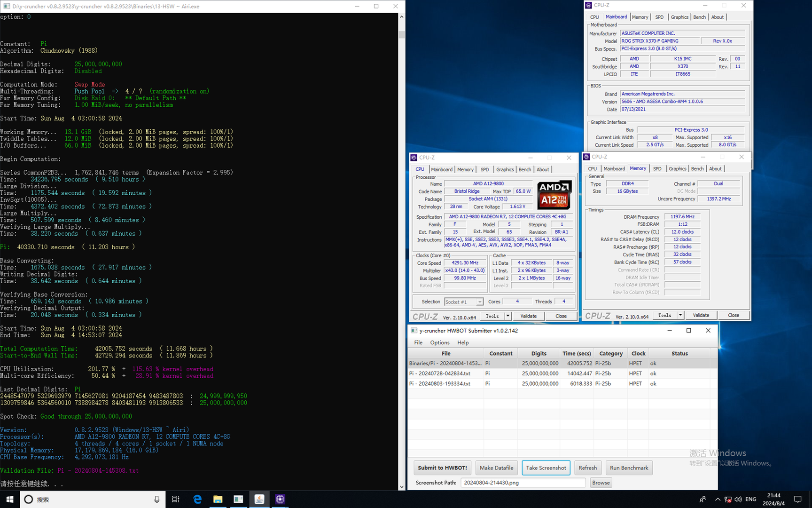
Task: Click the ENG input language indicator
Action: point(751,499)
